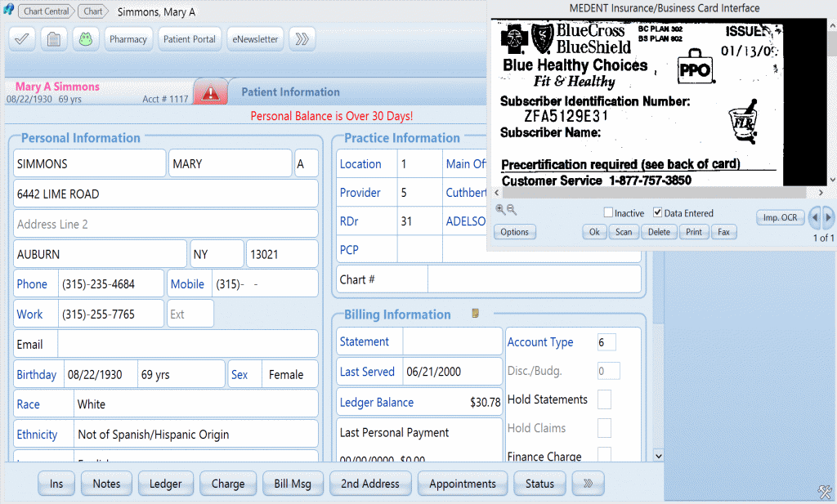Screen dimensions: 837x504
Task: Toggle the Finance Charge checkbox
Action: tap(604, 454)
